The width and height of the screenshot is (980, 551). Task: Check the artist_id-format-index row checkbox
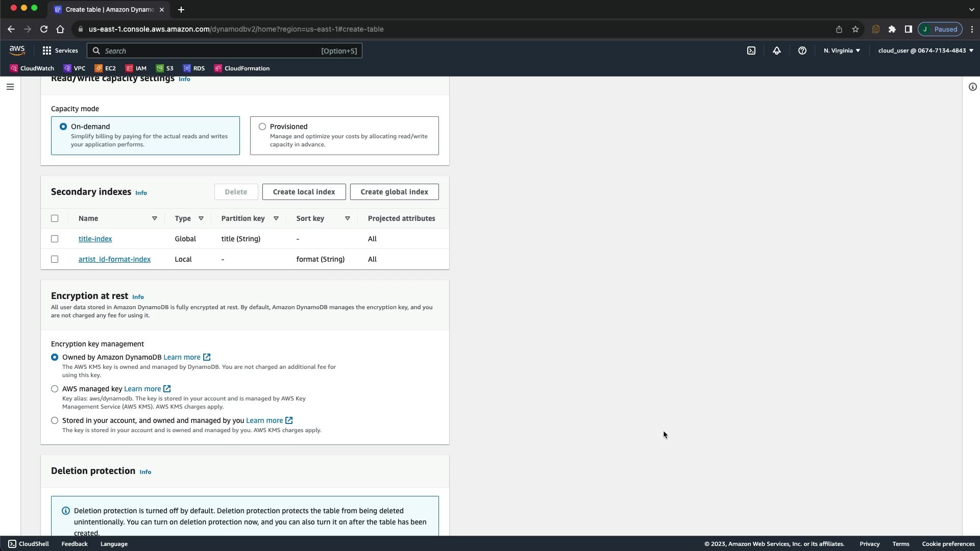55,259
